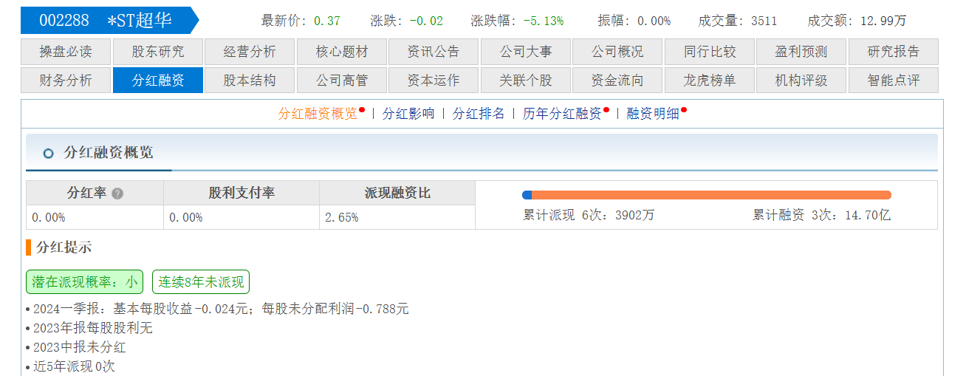Screen dimensions: 980x376
Task: Click the 2023年报每股股利无 line
Action: (x=92, y=328)
